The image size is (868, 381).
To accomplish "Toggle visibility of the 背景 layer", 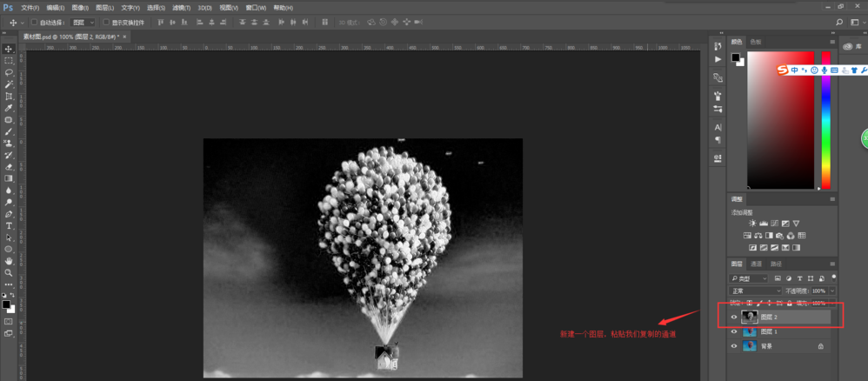I will tap(734, 345).
